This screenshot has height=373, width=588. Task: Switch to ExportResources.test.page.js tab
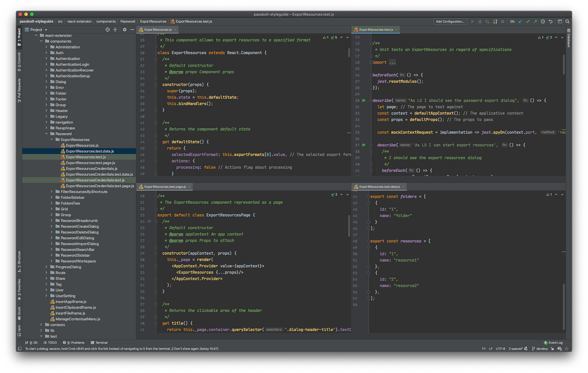point(165,187)
